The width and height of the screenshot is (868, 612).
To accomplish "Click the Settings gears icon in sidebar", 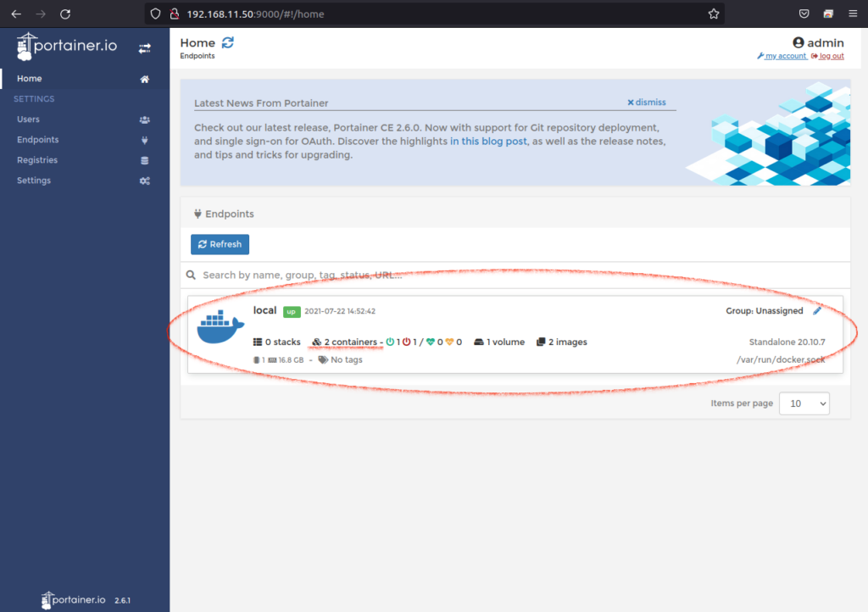I will [x=144, y=181].
